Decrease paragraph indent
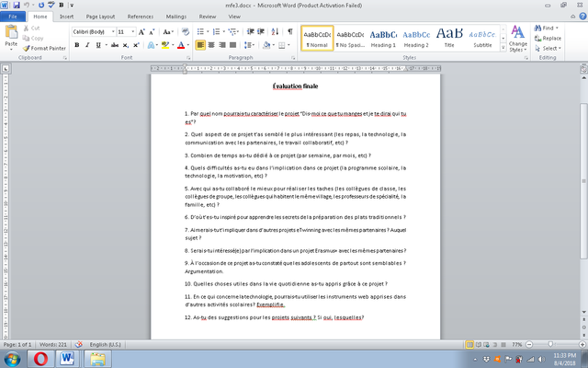This screenshot has width=588, height=368. pyautogui.click(x=251, y=32)
